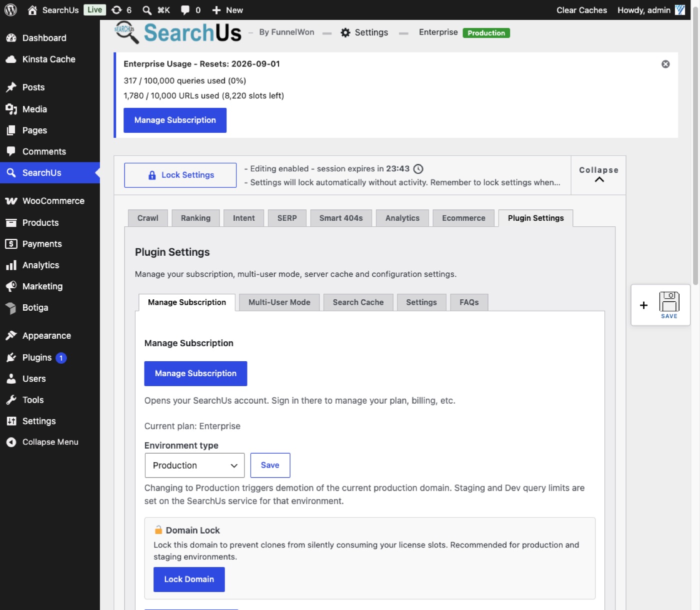Select the Plugin Settings tab
Viewport: 700px width, 610px height.
(536, 218)
